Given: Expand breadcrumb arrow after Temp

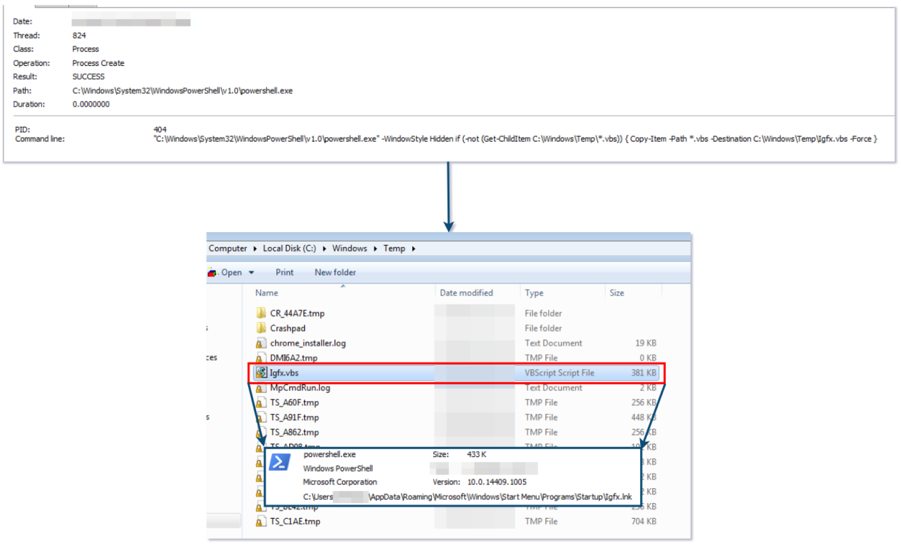Looking at the screenshot, I should pos(413,249).
